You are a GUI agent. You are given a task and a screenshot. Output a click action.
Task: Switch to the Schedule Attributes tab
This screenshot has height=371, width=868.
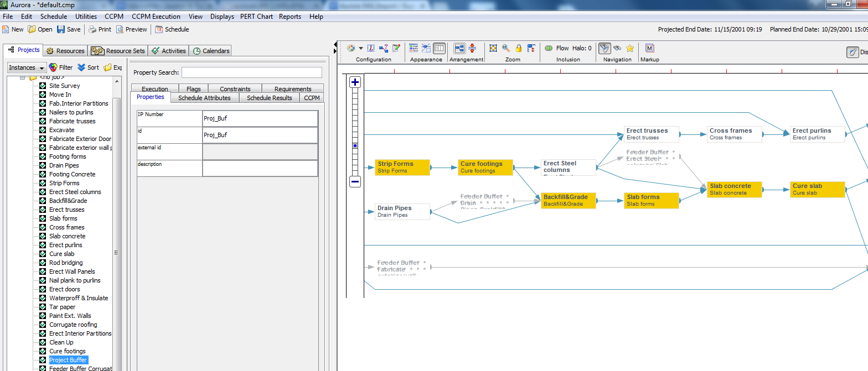click(204, 98)
